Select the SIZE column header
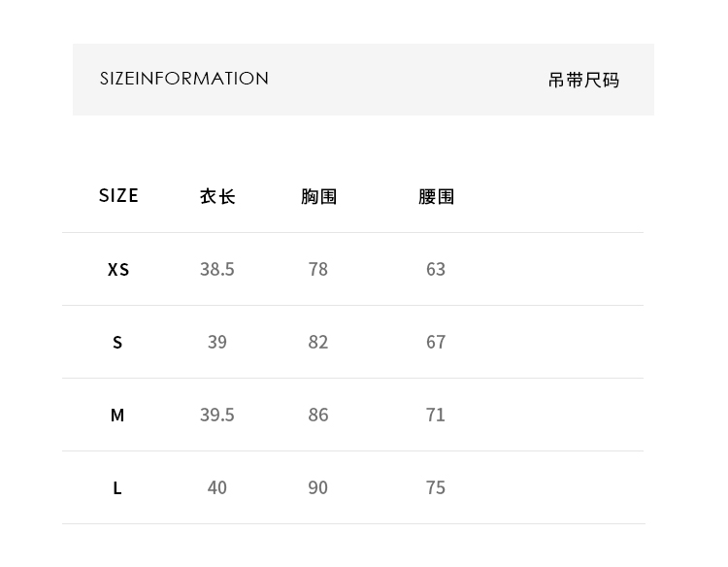The image size is (728, 567). point(118,195)
